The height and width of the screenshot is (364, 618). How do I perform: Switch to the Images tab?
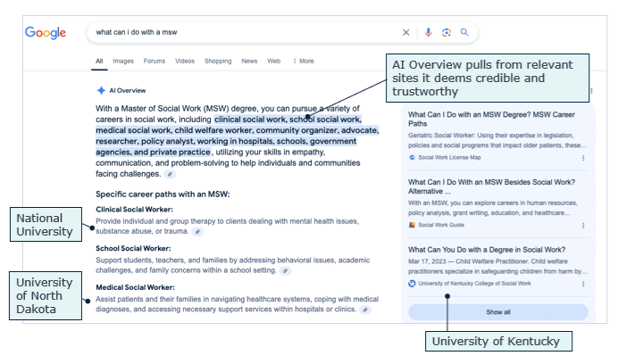[x=123, y=62]
